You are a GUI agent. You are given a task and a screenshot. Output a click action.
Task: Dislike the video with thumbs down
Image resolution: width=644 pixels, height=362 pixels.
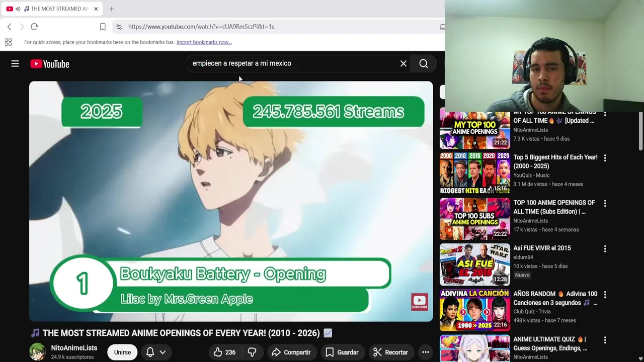(252, 352)
